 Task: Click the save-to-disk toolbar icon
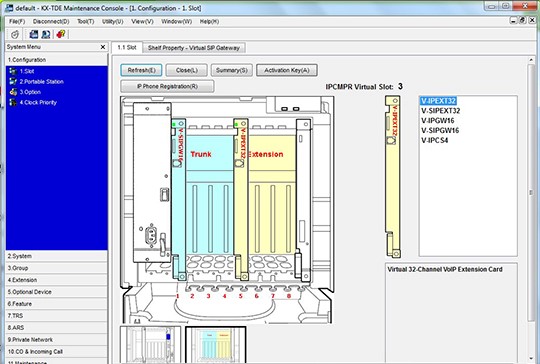[x=34, y=34]
